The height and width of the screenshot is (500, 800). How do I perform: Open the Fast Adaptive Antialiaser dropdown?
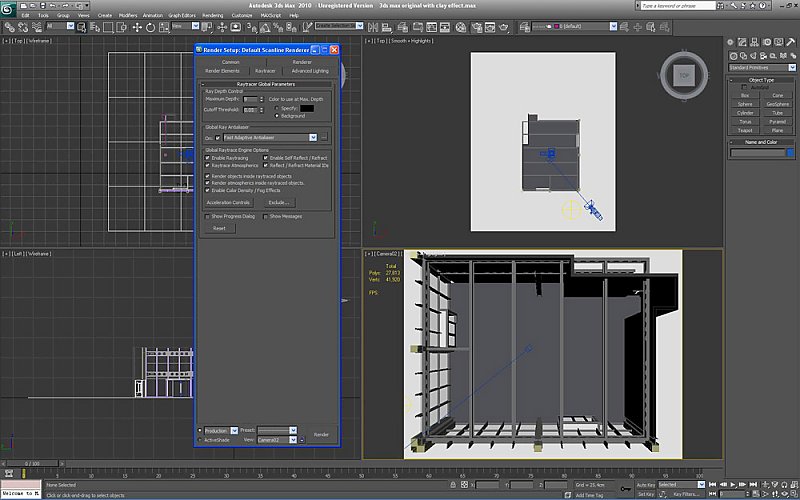click(313, 137)
